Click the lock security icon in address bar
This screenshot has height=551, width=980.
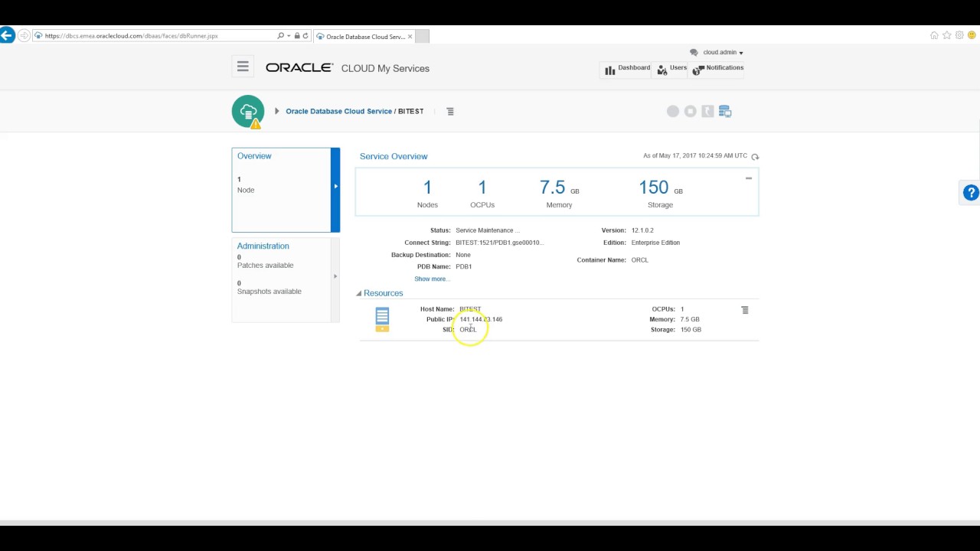(297, 36)
